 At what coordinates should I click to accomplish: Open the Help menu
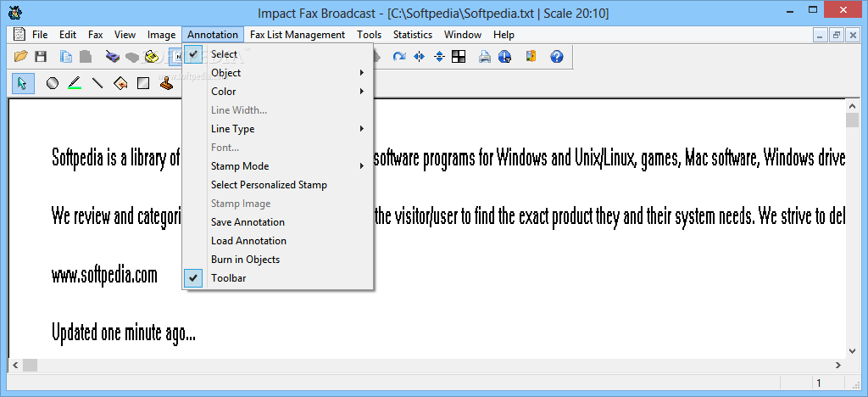tap(504, 34)
